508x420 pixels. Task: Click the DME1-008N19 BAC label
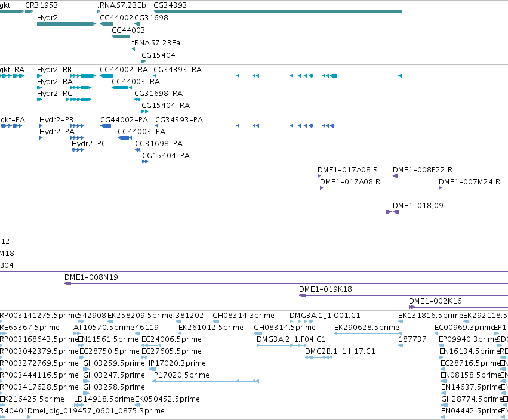(x=91, y=277)
